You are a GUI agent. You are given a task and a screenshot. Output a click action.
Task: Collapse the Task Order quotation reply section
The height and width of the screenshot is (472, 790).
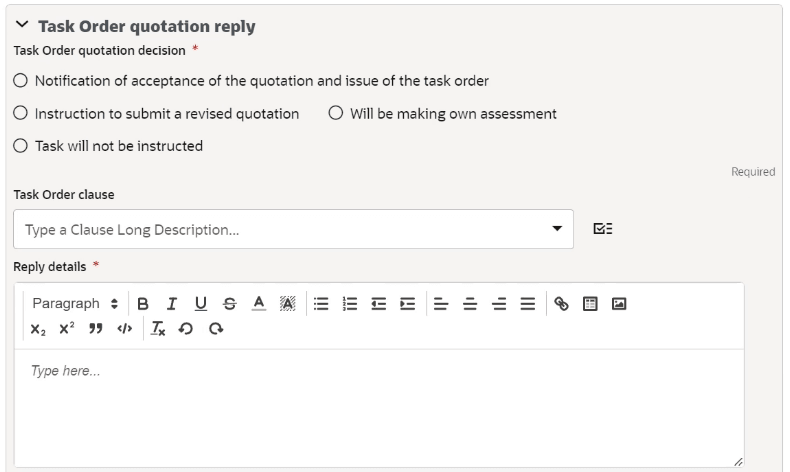point(22,24)
